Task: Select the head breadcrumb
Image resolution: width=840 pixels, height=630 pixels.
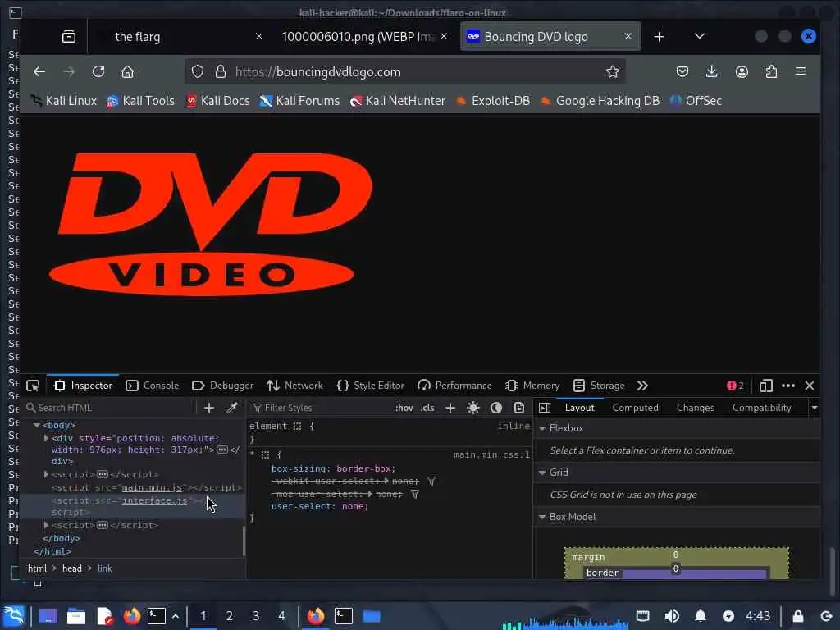Action: [72, 568]
